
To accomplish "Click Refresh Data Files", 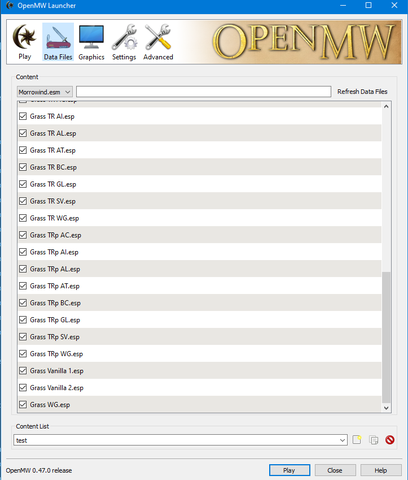I will [362, 91].
